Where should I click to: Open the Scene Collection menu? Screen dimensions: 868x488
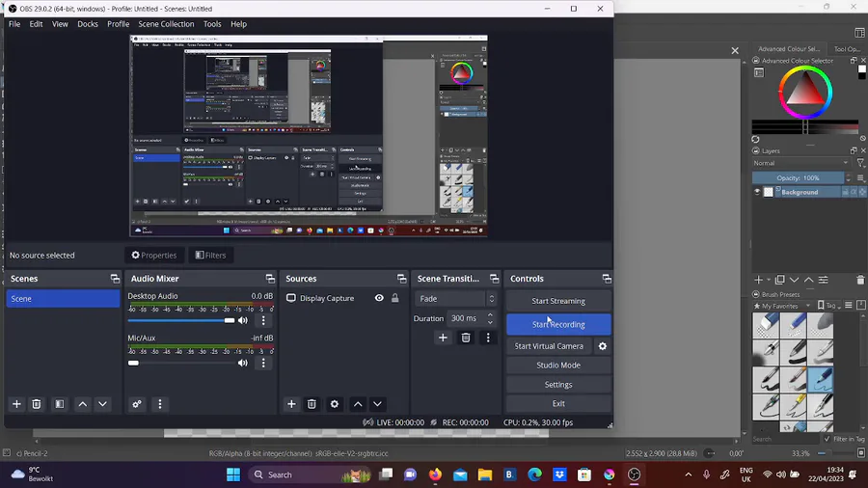[x=166, y=24]
